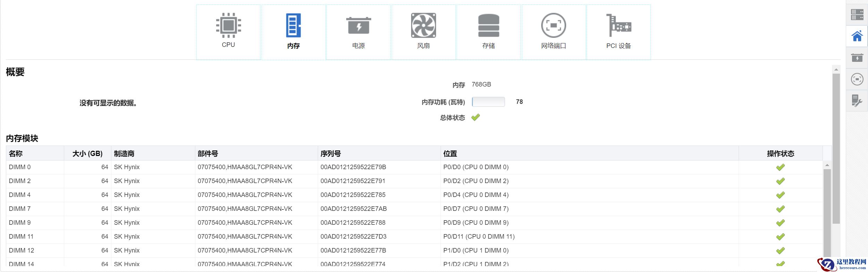Click status check for DIMM 11 row
The width and height of the screenshot is (868, 272).
tap(781, 237)
